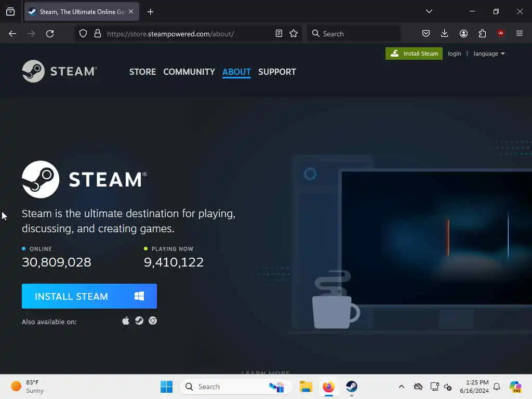The height and width of the screenshot is (399, 532).
Task: Click the Save to Pocket icon
Action: (426, 33)
